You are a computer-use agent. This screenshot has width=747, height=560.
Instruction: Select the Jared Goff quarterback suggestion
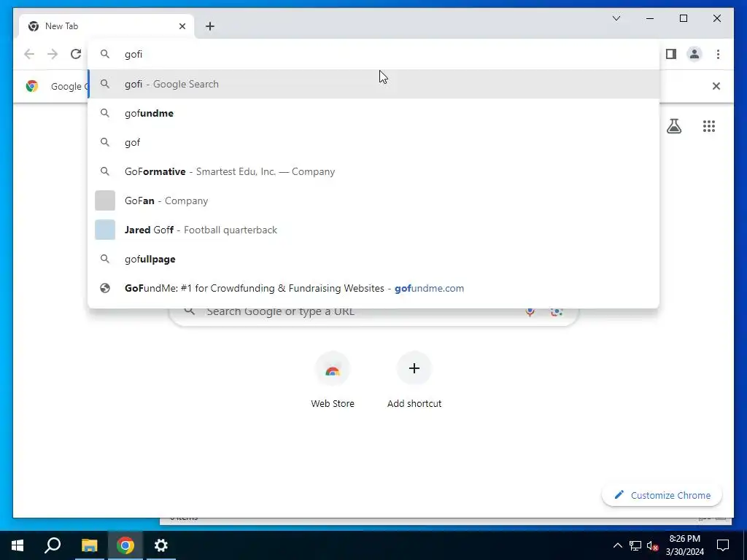[374, 230]
